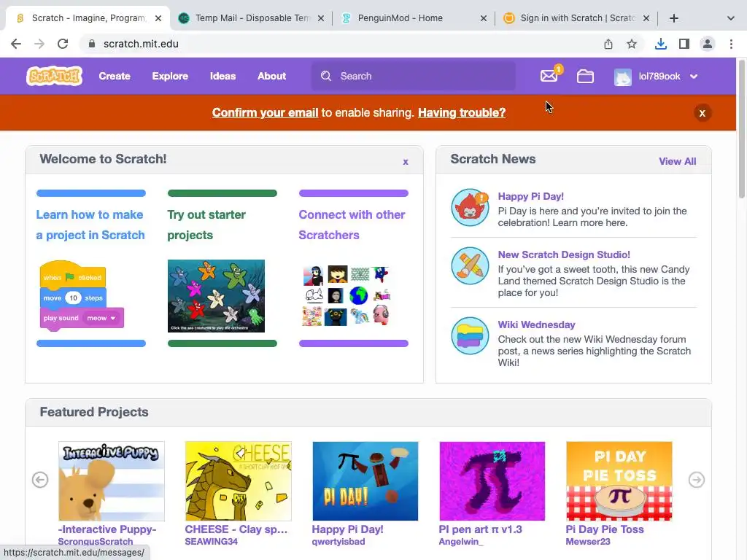Close the Sign in with Scratch tab
Viewport: 747px width, 560px height.
click(x=646, y=18)
